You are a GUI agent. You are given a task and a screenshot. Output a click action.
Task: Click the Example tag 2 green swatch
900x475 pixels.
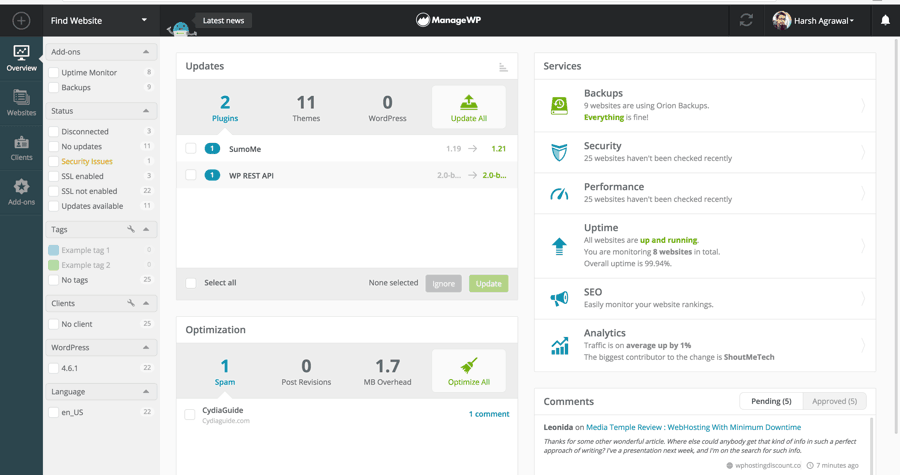pos(53,265)
